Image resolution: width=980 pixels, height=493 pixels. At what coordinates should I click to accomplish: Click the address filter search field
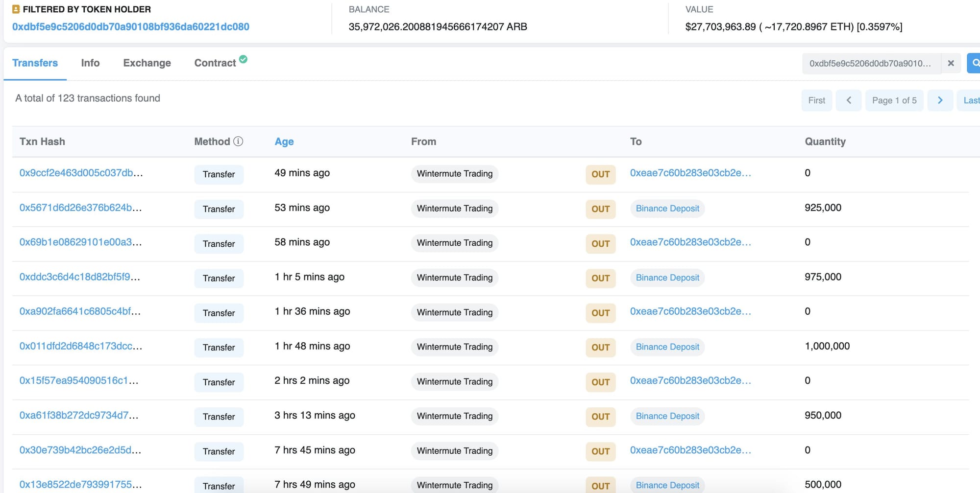(871, 64)
